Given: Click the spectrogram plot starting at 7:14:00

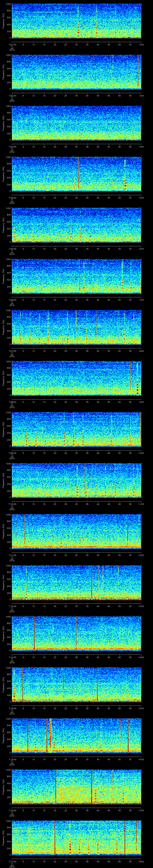Looking at the screenshot, I should tap(76, 685).
